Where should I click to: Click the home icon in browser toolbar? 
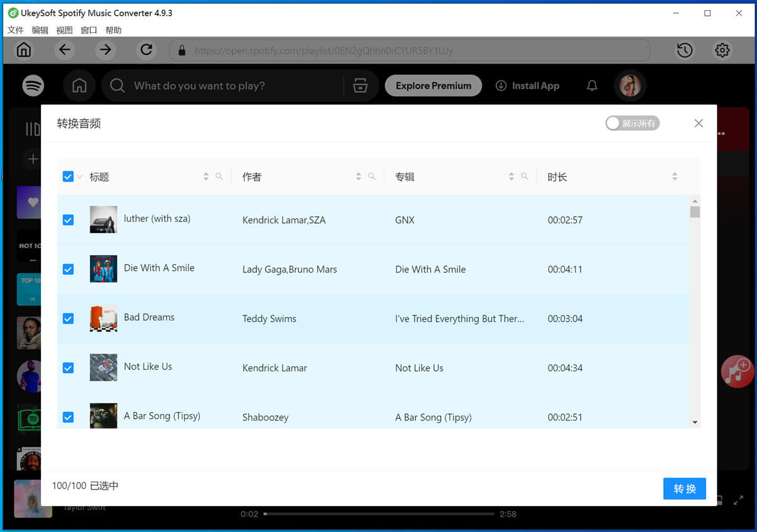pos(24,50)
